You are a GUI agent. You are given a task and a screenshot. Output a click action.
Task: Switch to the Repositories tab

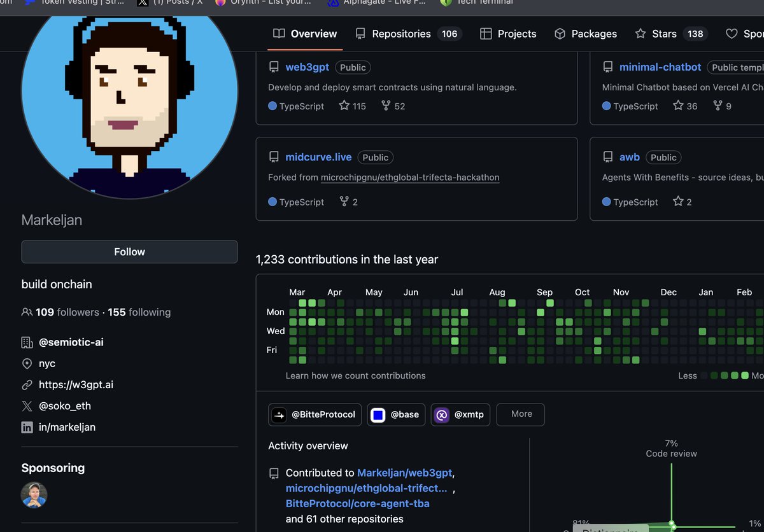[x=408, y=34]
